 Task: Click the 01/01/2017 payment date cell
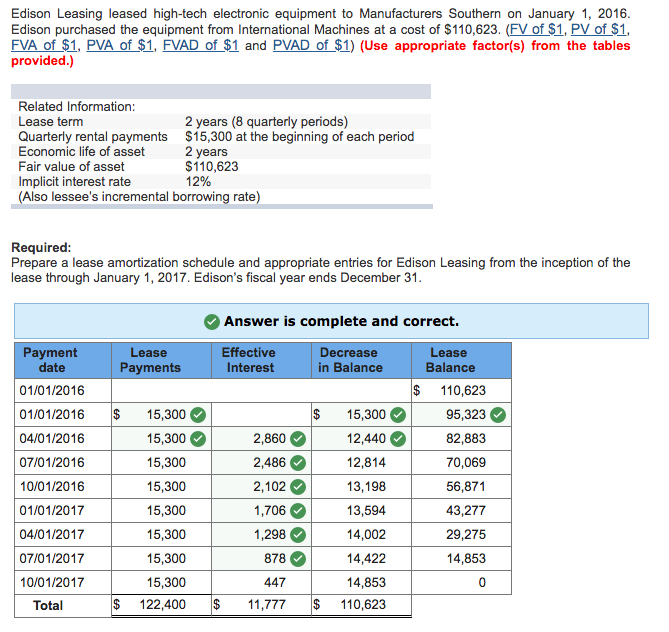coord(63,510)
